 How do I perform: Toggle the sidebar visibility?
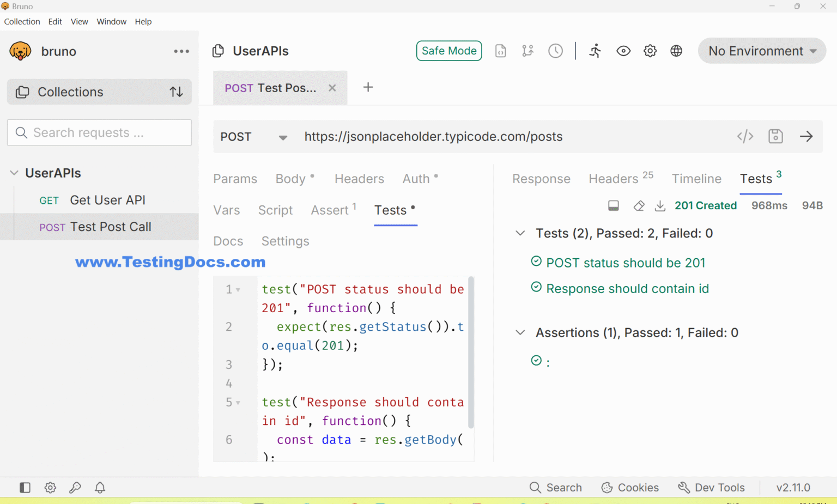(x=25, y=487)
